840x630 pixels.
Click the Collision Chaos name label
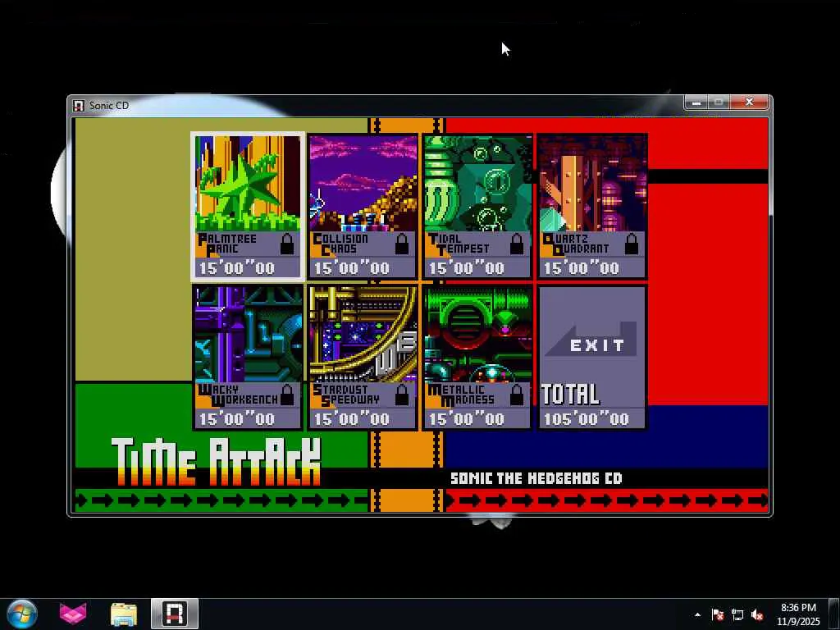pos(341,244)
